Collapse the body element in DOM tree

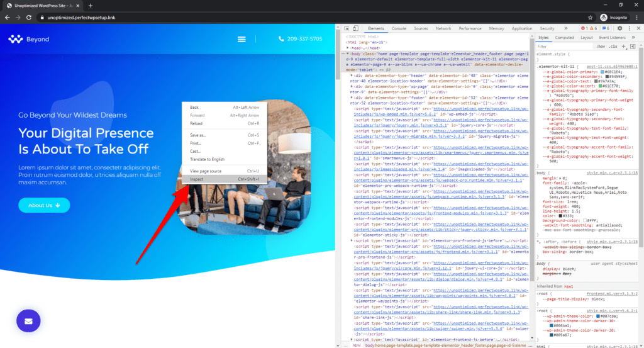pyautogui.click(x=347, y=54)
